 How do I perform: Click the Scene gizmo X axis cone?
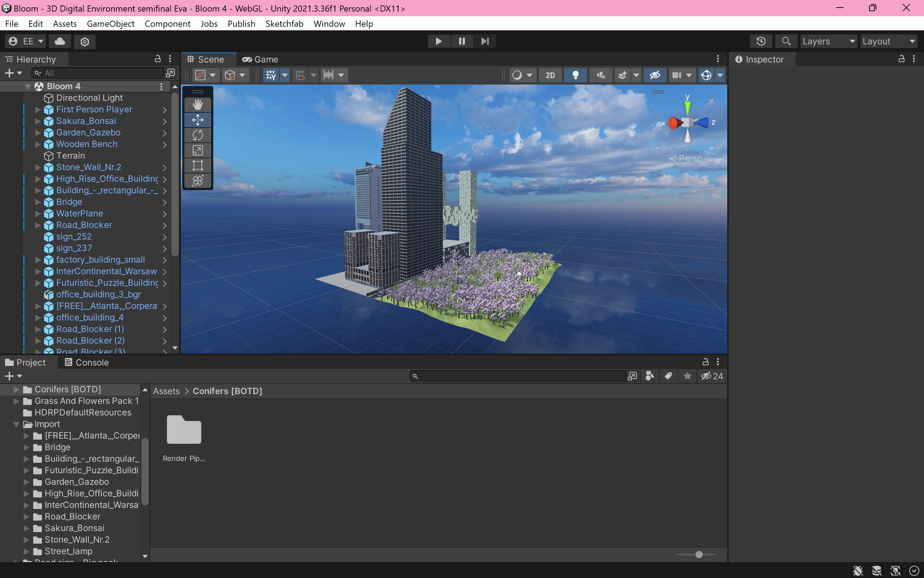pos(675,123)
